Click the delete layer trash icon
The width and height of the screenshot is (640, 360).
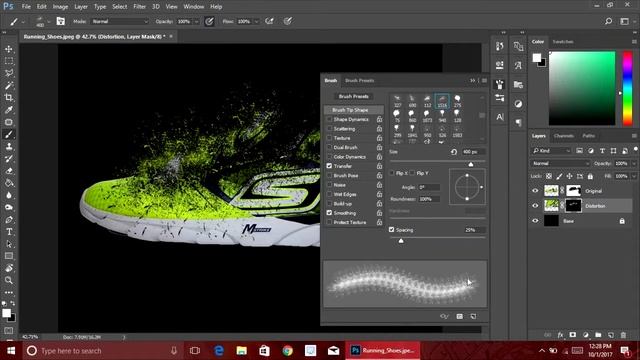623,335
